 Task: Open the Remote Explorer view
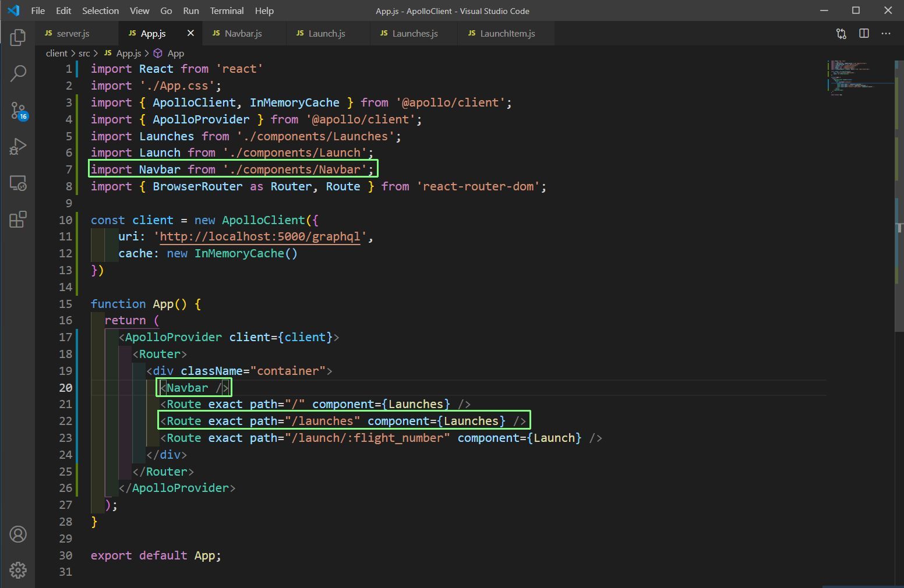point(18,183)
